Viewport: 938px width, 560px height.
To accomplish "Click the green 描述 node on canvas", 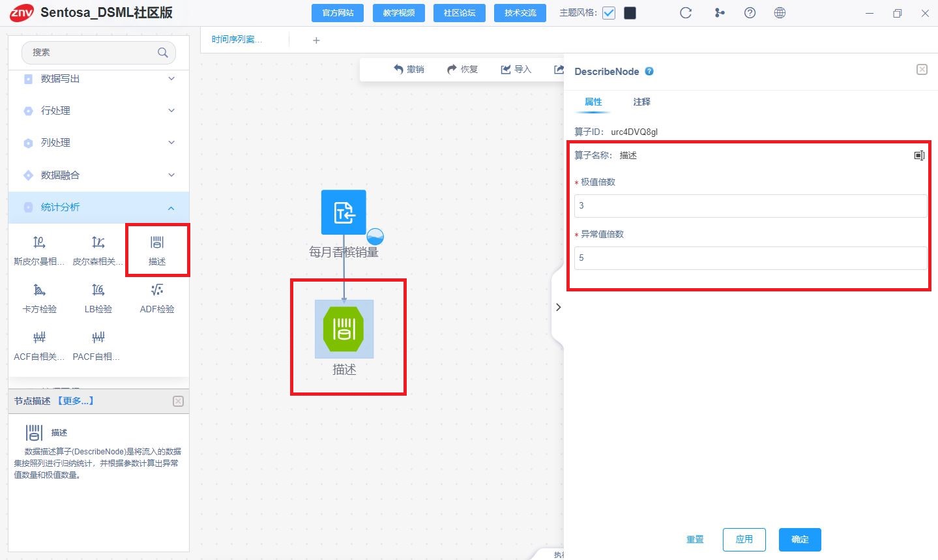I will (344, 329).
